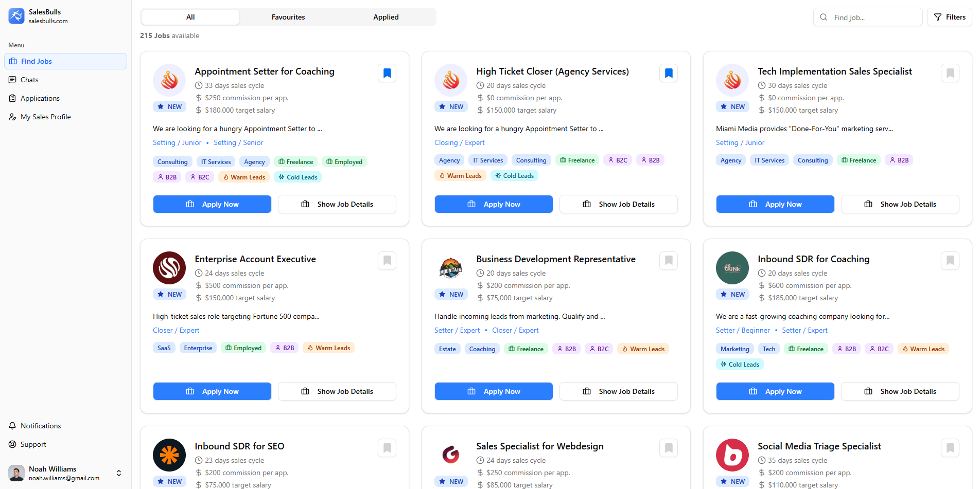The width and height of the screenshot is (980, 489).
Task: Apply Now for the Business Development Representative job
Action: click(x=493, y=391)
